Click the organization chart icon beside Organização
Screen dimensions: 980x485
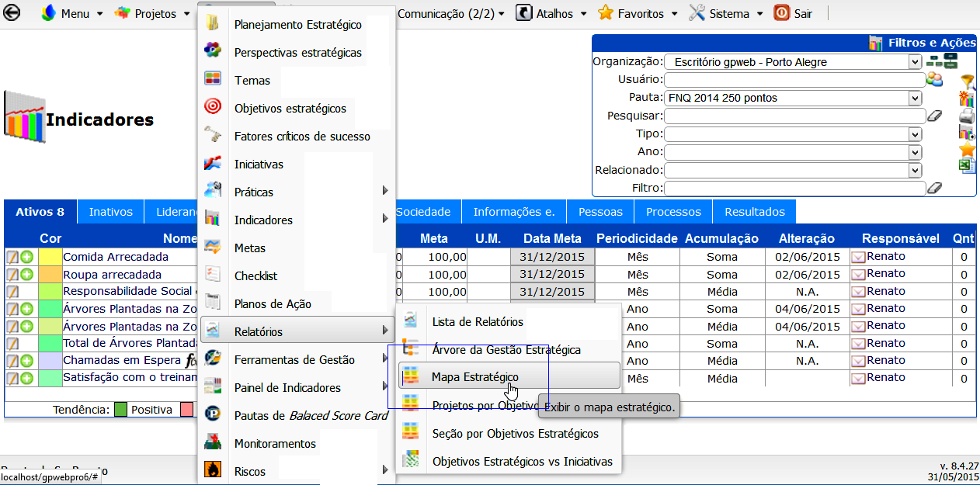coord(942,61)
